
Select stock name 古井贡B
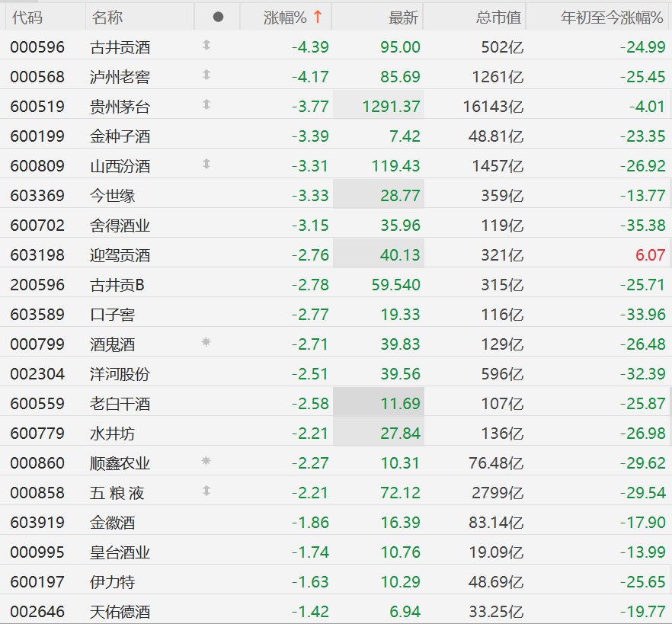tap(117, 285)
